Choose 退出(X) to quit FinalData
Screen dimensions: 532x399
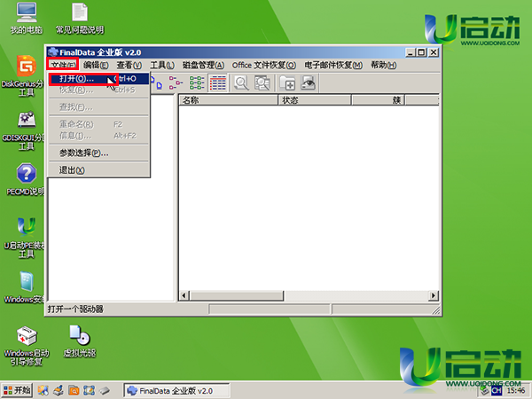[99, 170]
